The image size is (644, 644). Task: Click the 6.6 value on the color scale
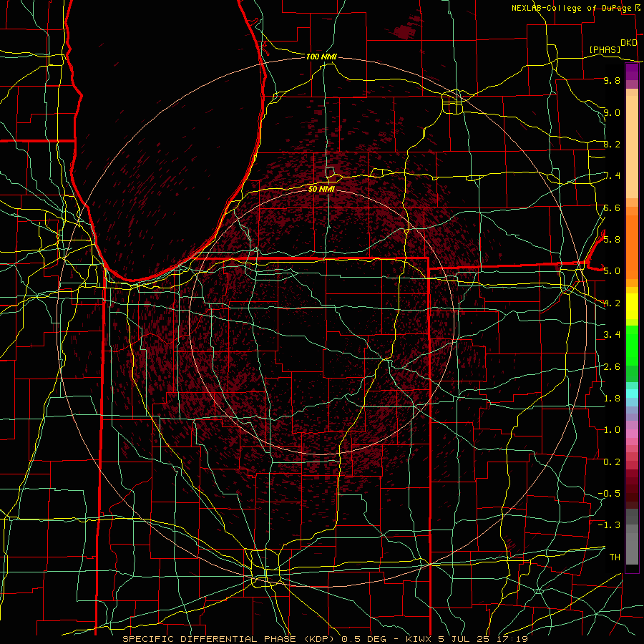[612, 208]
